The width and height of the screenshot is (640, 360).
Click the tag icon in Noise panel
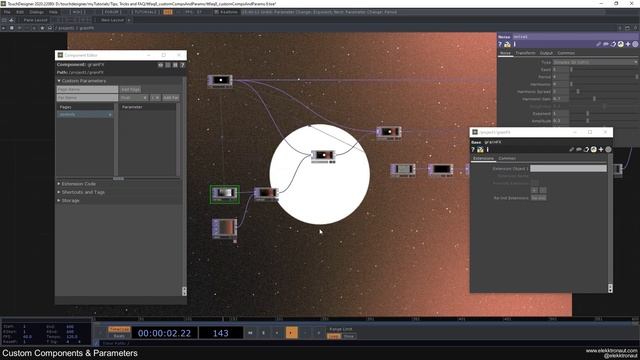(606, 44)
